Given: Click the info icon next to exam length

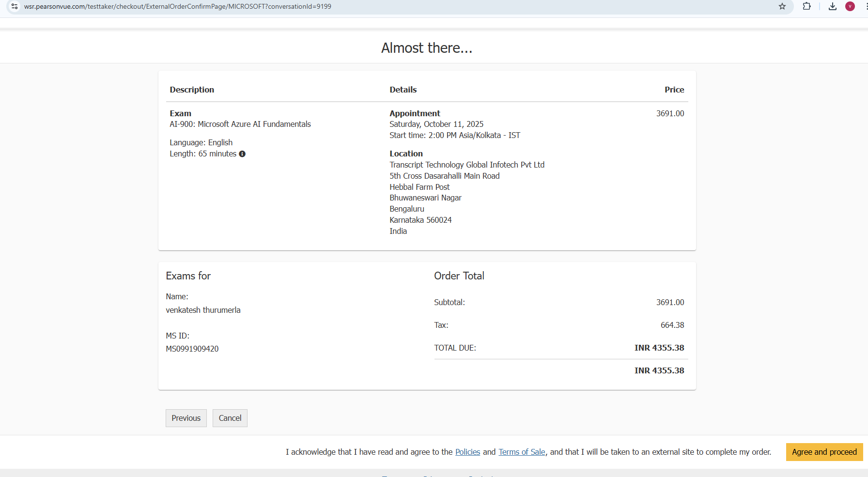Looking at the screenshot, I should click(x=242, y=154).
